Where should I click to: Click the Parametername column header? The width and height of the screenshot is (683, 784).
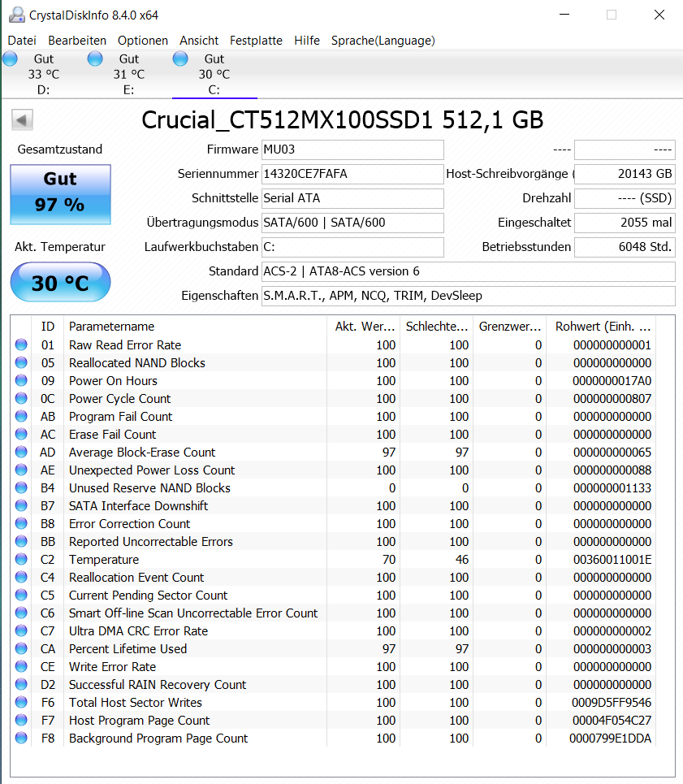click(x=196, y=327)
